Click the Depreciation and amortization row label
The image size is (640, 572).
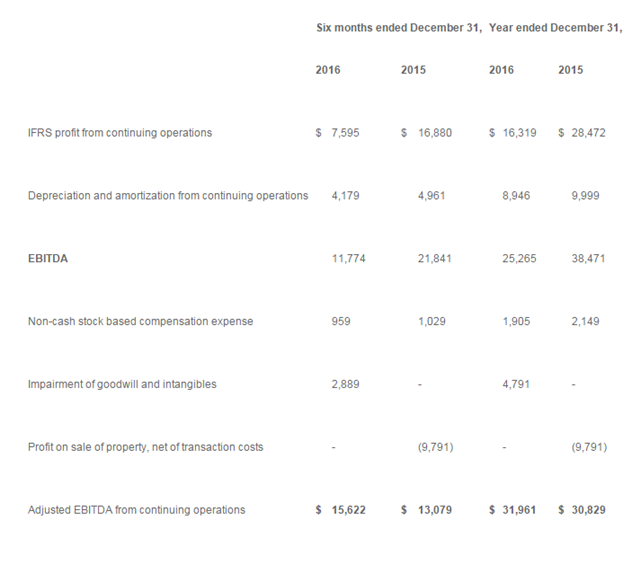point(168,196)
